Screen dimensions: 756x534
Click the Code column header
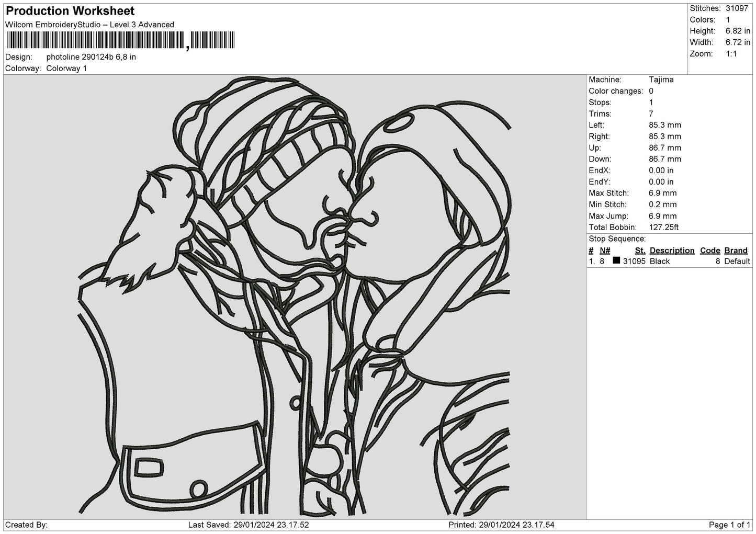(710, 251)
